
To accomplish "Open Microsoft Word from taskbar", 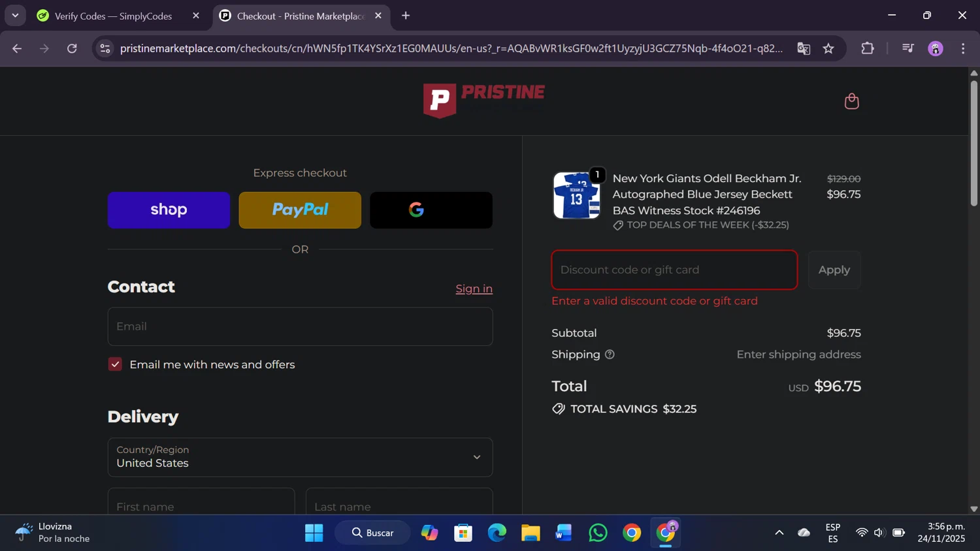I will [x=564, y=533].
